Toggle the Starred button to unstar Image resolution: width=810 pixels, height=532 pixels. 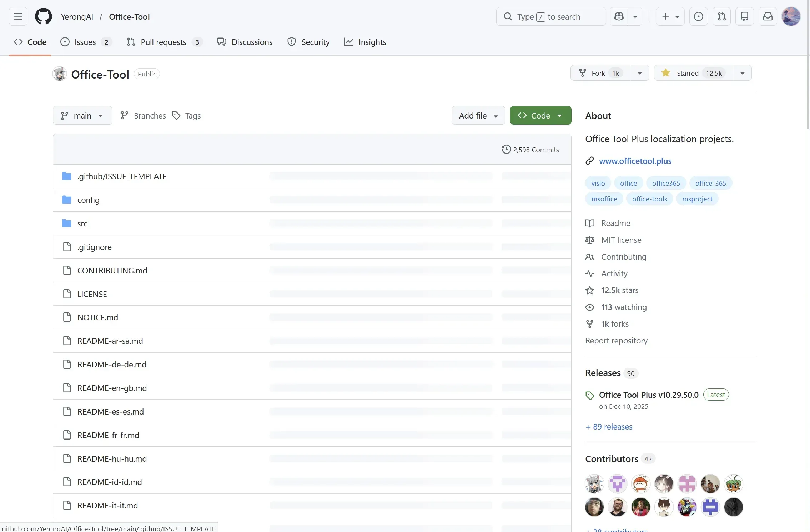(693, 73)
